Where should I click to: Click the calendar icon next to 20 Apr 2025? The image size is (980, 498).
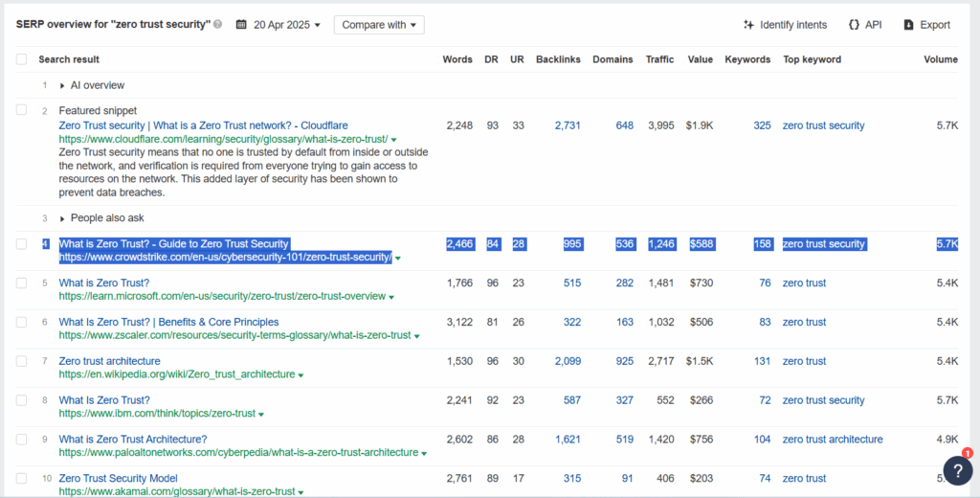(241, 25)
